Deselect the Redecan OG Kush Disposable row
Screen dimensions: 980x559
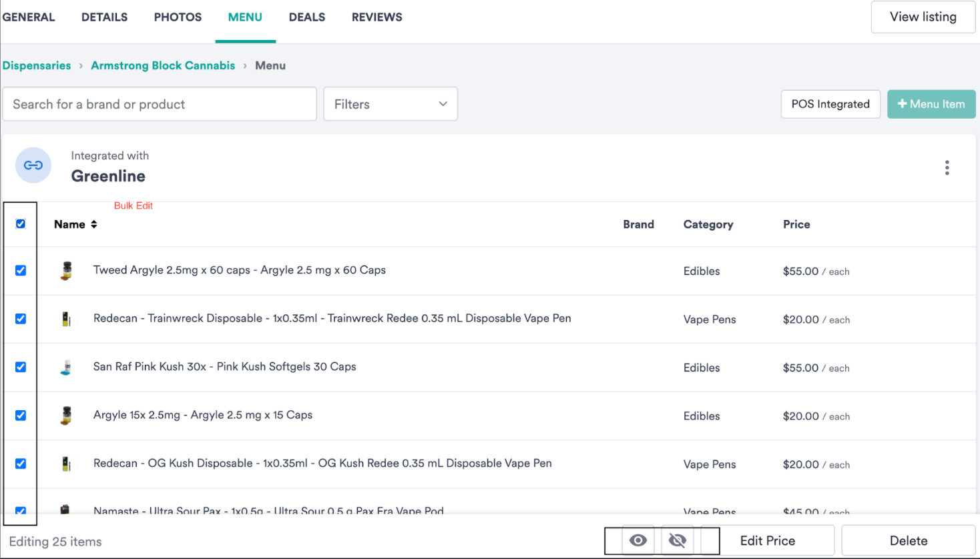pos(21,464)
